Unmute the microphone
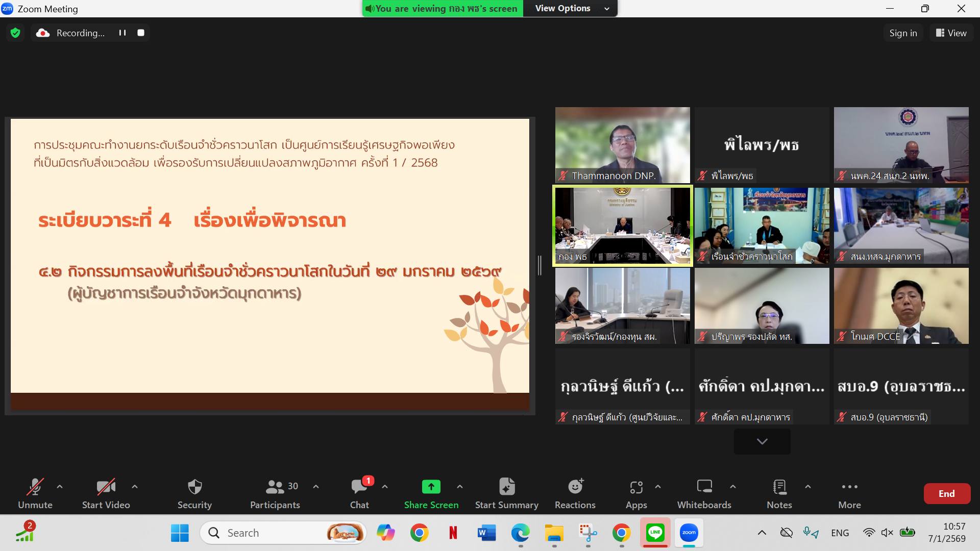Screen dimensions: 980x551 pyautogui.click(x=35, y=487)
